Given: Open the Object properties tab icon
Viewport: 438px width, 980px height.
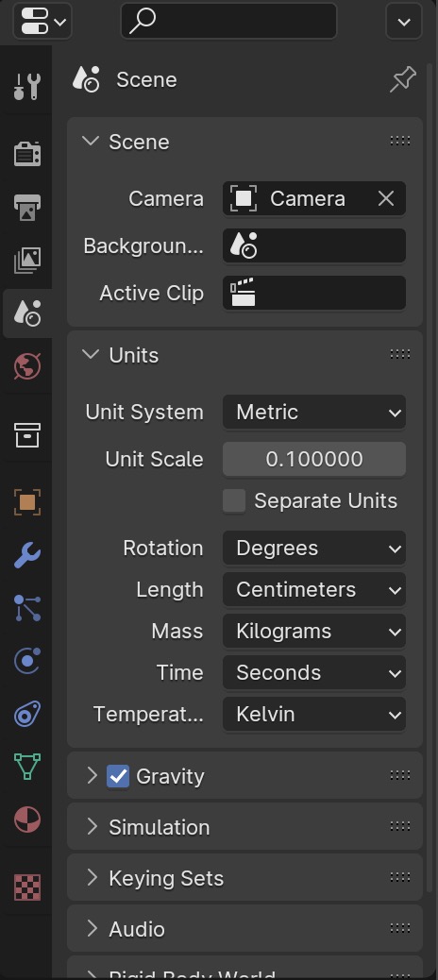Looking at the screenshot, I should click(x=26, y=502).
